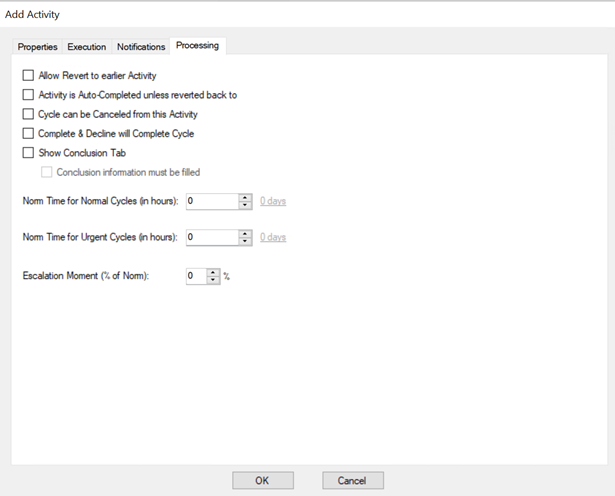This screenshot has width=615, height=496.
Task: Click the 0 days link for Normal Cycles
Action: coord(273,201)
